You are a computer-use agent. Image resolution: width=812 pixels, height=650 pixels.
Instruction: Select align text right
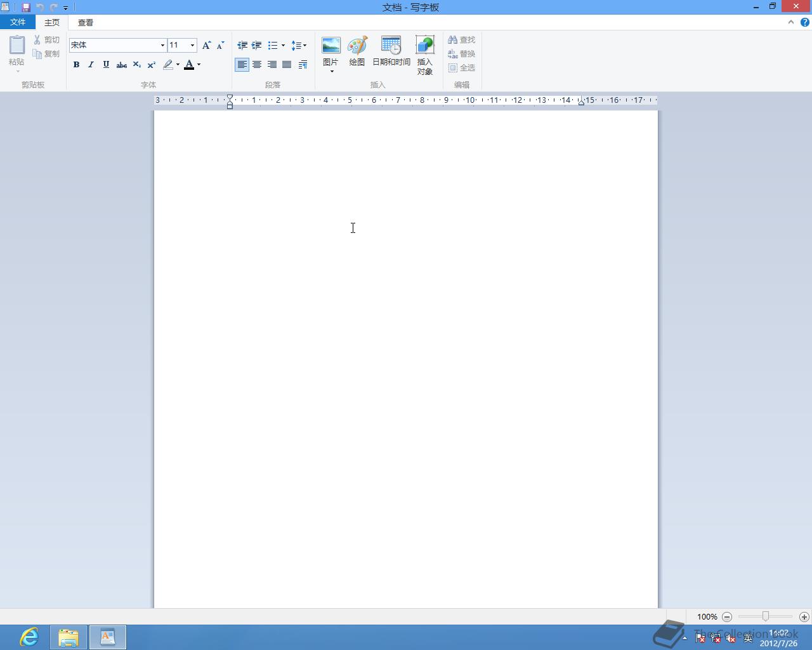272,65
